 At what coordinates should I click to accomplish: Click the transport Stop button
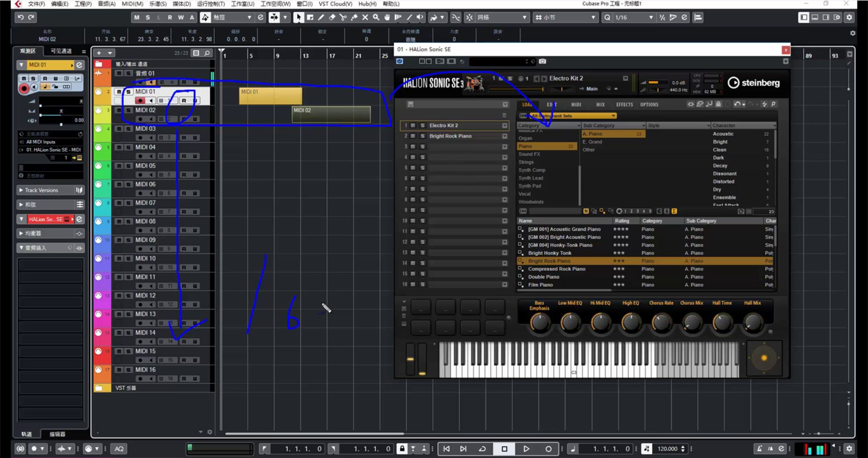tap(505, 449)
